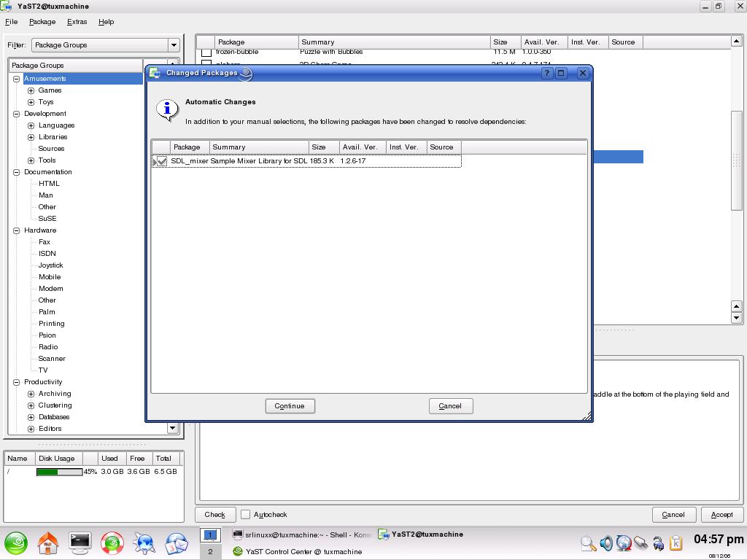Collapse the Amusements tree group
The image size is (747, 560).
(16, 79)
